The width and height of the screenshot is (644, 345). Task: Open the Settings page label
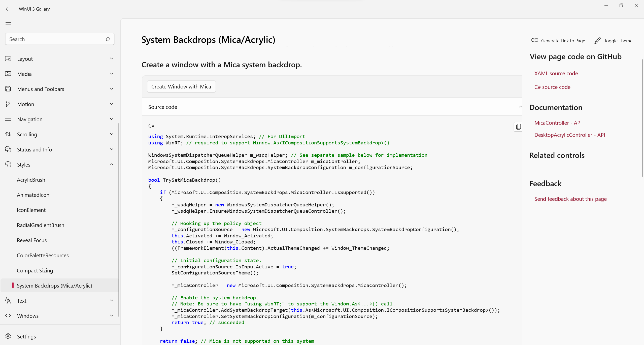[x=26, y=336]
